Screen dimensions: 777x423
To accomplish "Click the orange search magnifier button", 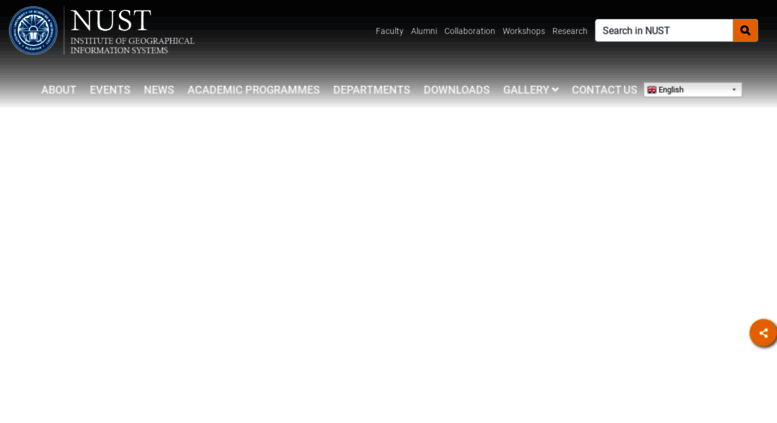I will coord(745,31).
